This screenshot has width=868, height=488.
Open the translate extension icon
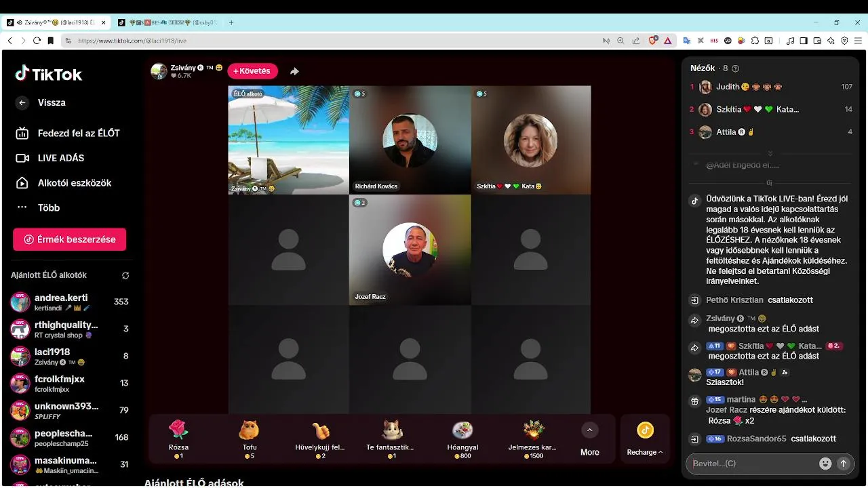686,41
